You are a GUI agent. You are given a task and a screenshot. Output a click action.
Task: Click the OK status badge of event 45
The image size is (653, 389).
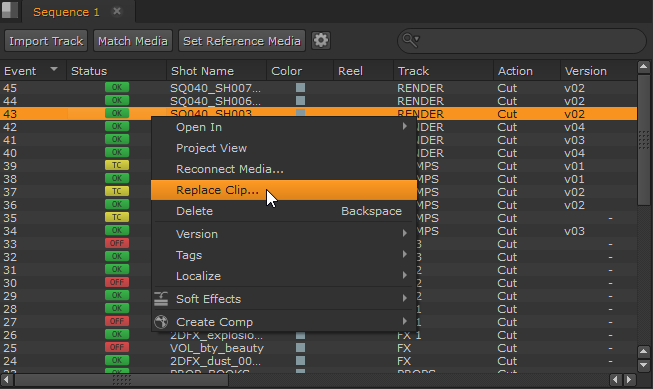pos(117,87)
